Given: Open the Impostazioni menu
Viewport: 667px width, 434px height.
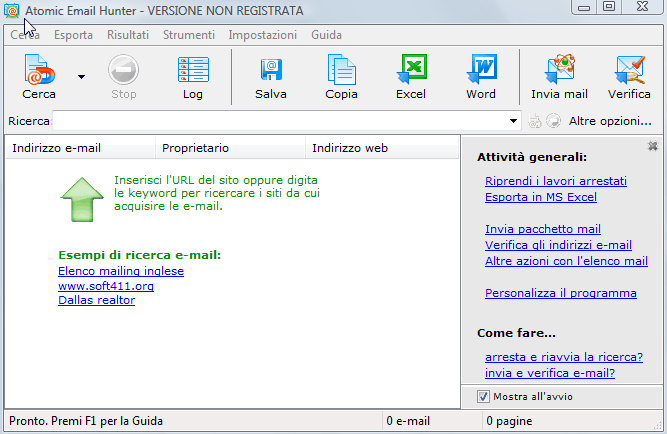Looking at the screenshot, I should point(262,35).
